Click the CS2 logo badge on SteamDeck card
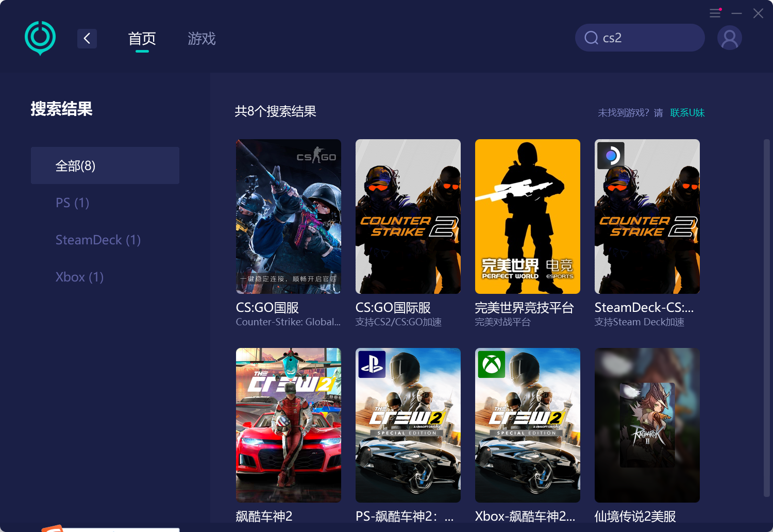Viewport: 773px width, 532px height. (610, 155)
